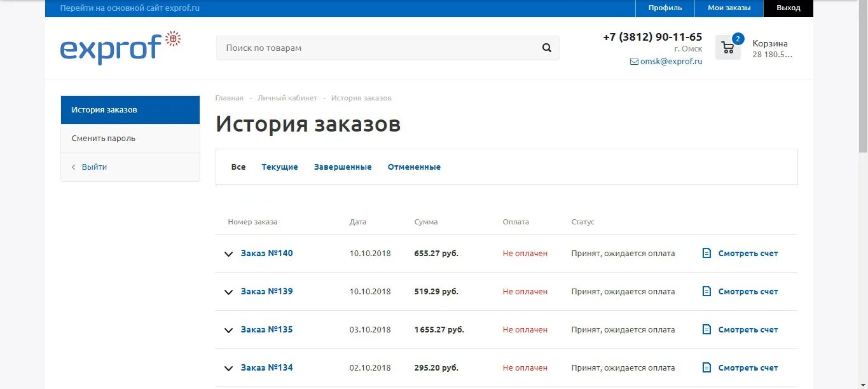Viewport: 868px width, 389px height.
Task: Go to main site exprof.ru link
Action: click(130, 8)
